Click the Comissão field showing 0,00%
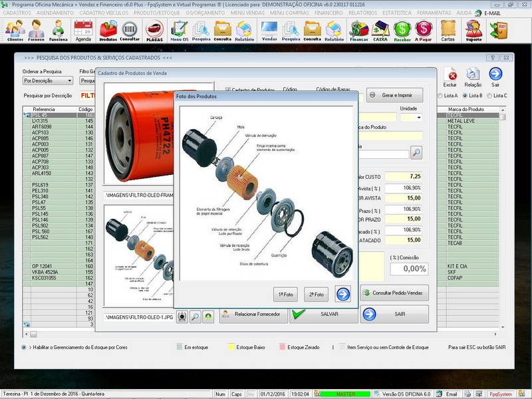The height and width of the screenshot is (399, 532). click(409, 269)
